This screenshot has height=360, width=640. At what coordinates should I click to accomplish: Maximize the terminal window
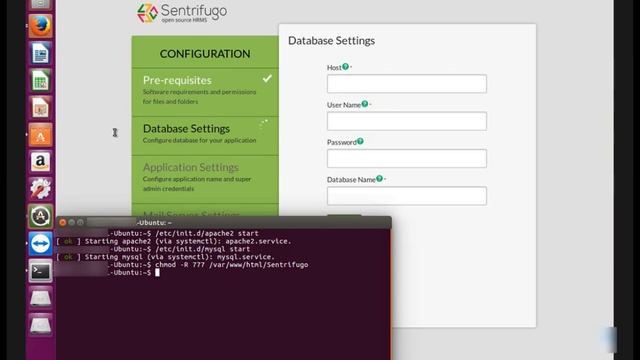[x=80, y=222]
